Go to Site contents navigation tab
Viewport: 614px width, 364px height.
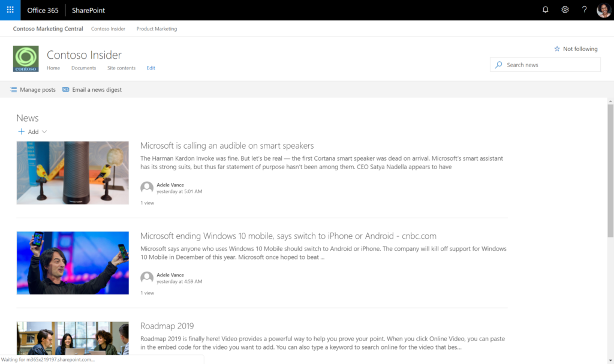coord(121,68)
